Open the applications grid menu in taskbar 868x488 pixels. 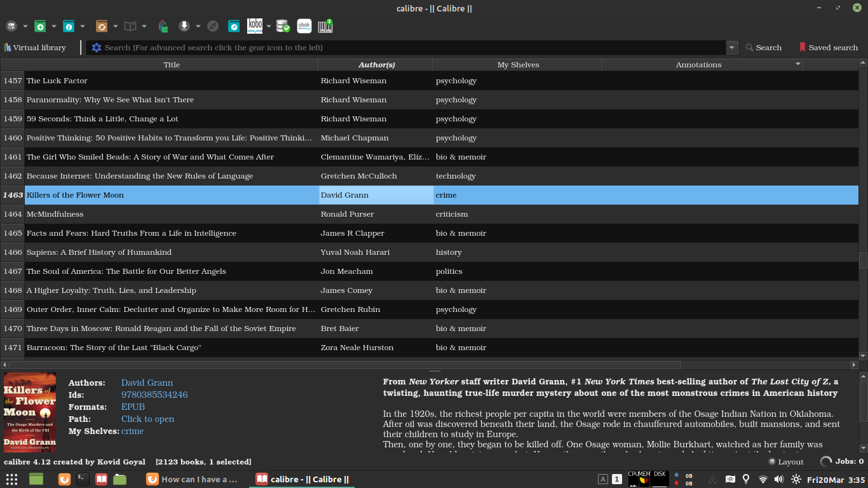pyautogui.click(x=11, y=479)
